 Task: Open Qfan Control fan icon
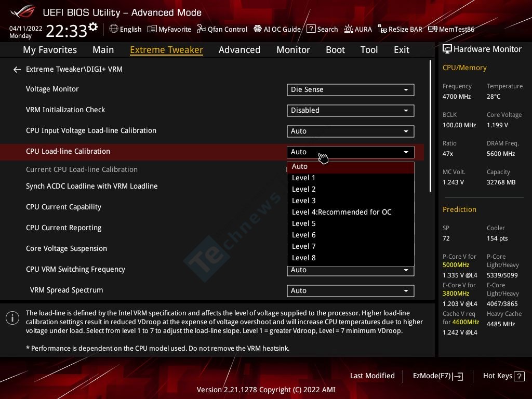tap(201, 29)
